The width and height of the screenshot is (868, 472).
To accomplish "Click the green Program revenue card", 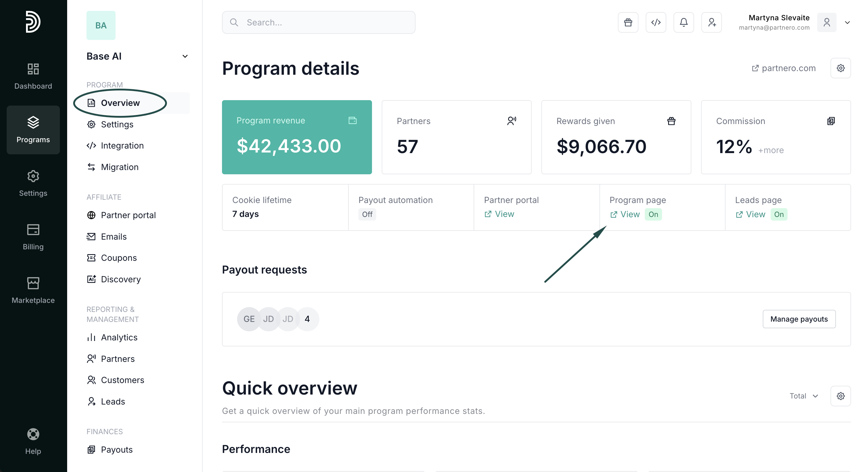I will point(296,137).
